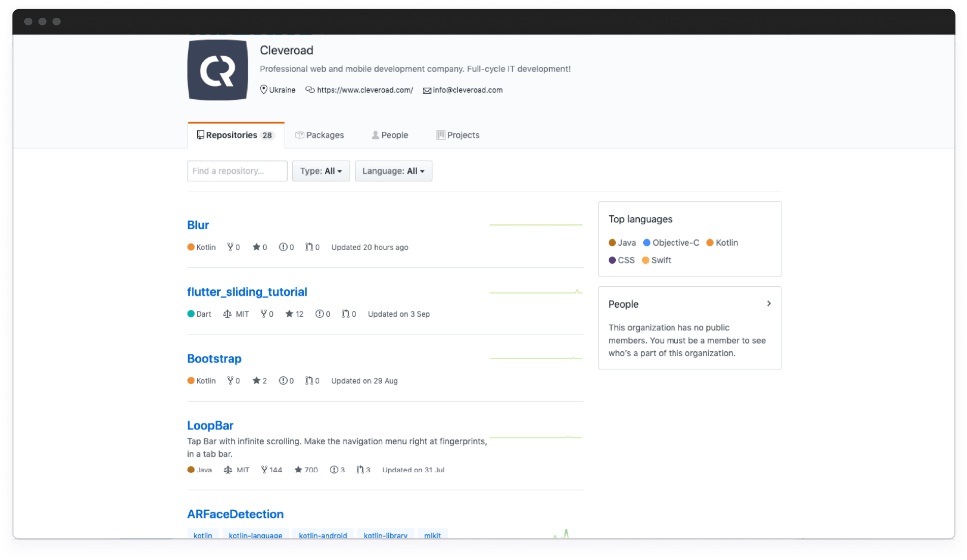Open the Blur repository link
The image size is (967, 560).
point(198,225)
